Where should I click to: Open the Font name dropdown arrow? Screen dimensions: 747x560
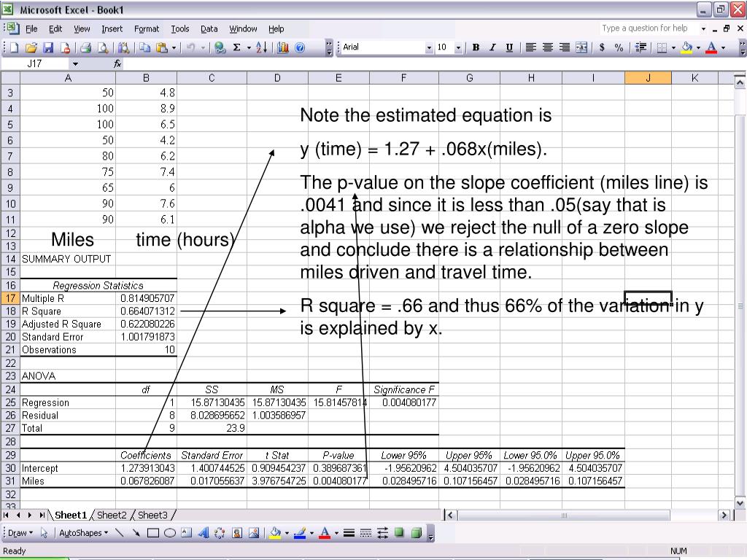pos(429,47)
